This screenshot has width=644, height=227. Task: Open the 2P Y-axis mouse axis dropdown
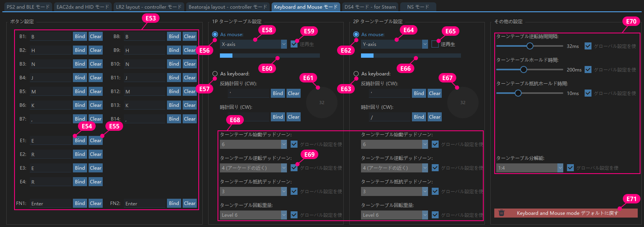tap(394, 44)
